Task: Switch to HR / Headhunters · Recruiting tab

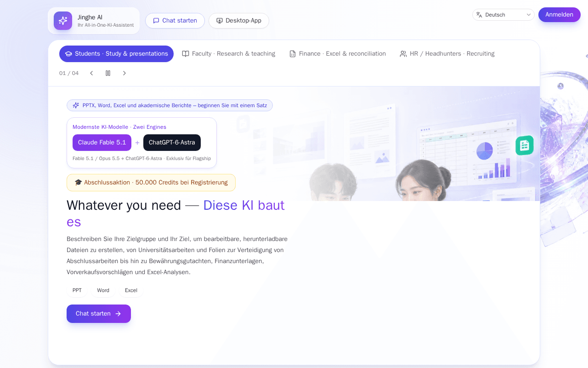Action: coord(447,54)
